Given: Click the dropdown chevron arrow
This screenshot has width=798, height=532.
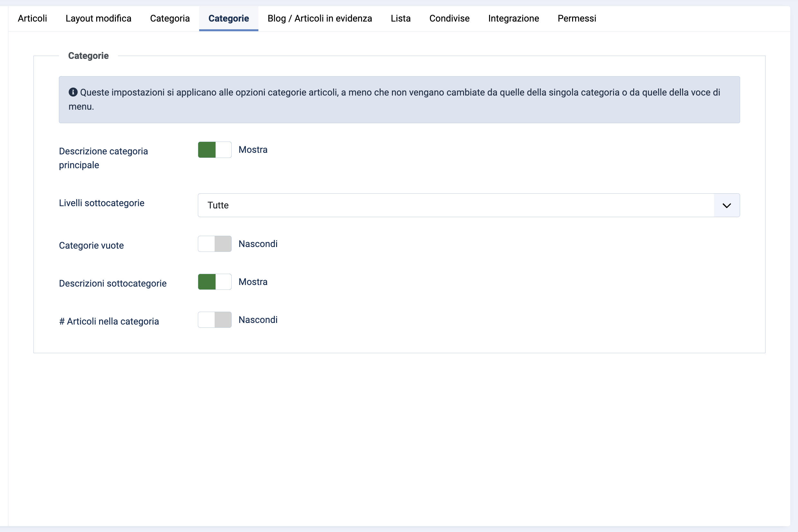Looking at the screenshot, I should 727,206.
